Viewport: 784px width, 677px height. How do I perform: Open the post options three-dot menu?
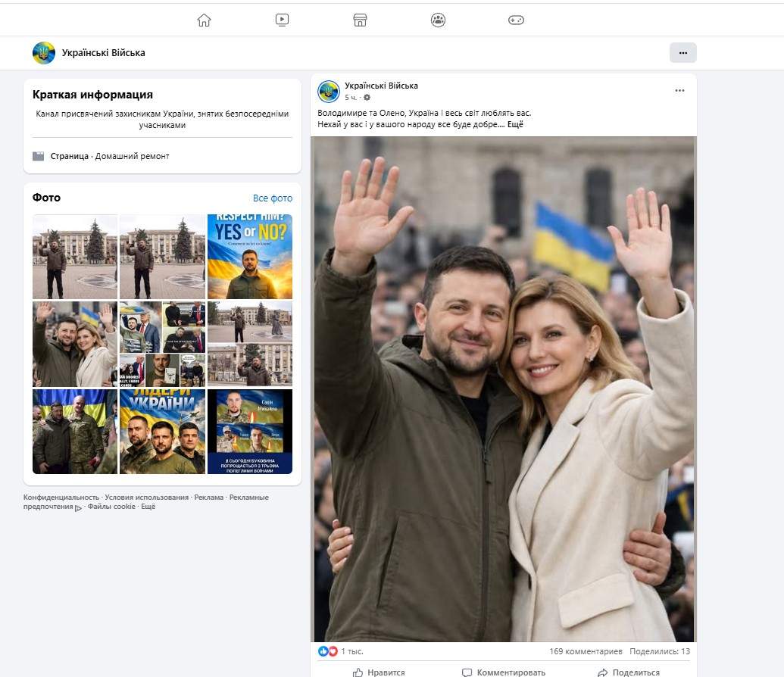tap(679, 91)
